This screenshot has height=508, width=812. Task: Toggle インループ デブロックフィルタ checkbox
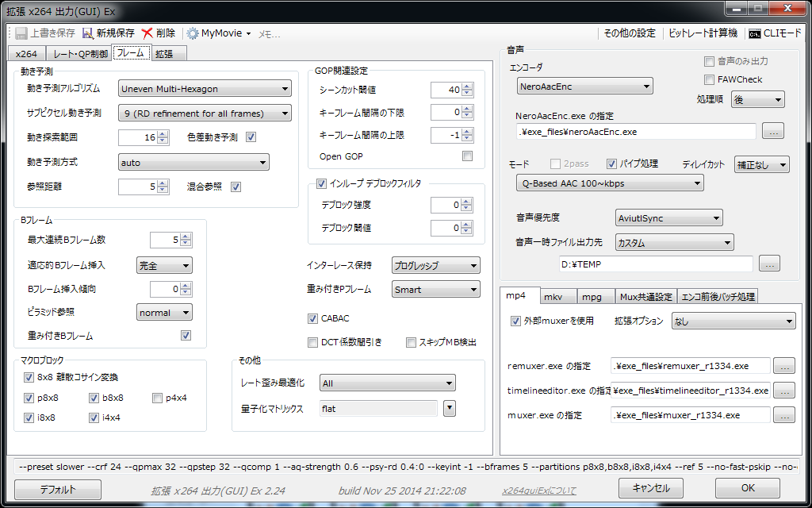coord(321,183)
